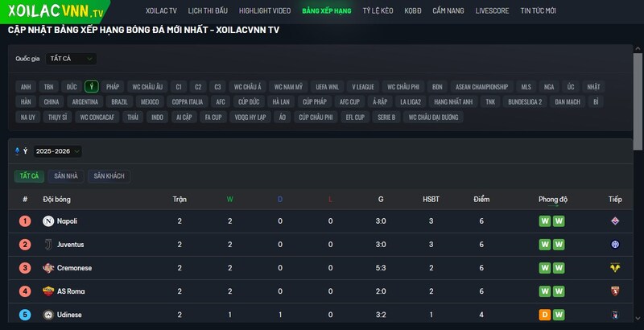The height and width of the screenshot is (330, 644).
Task: Click the Napoli team name row
Action: tap(67, 221)
